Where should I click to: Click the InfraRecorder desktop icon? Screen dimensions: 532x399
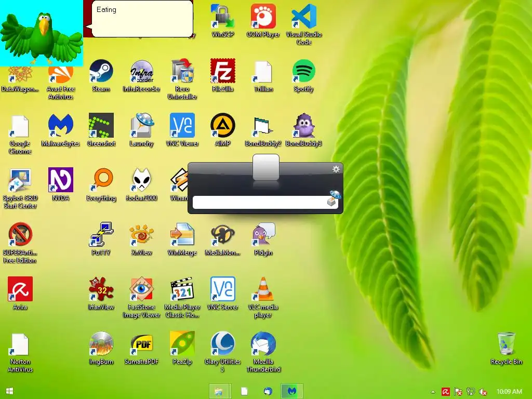click(141, 75)
